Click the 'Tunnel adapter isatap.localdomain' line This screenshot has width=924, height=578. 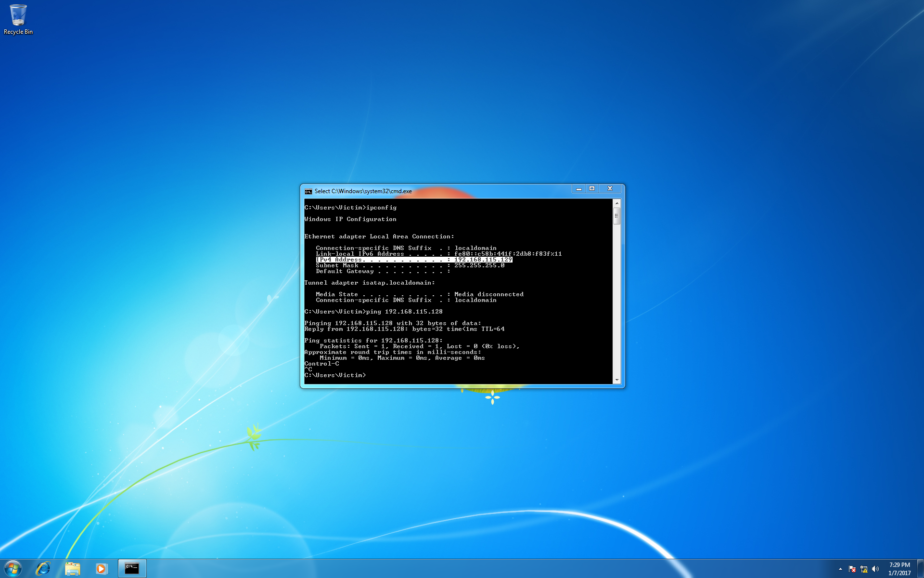coord(370,283)
